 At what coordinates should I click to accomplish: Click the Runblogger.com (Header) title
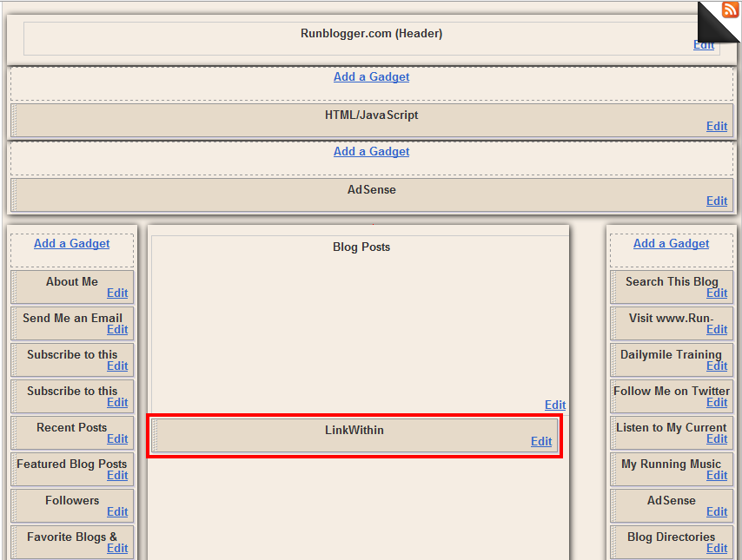point(372,34)
